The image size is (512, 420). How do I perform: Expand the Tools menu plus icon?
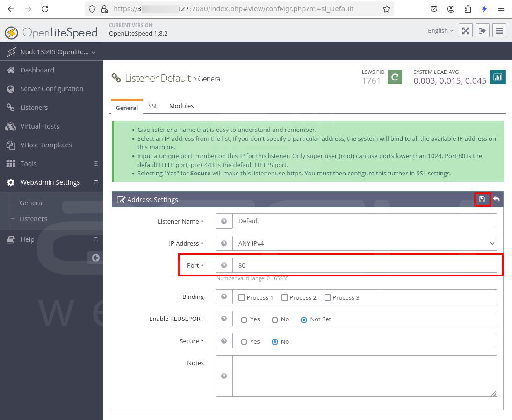[x=96, y=164]
